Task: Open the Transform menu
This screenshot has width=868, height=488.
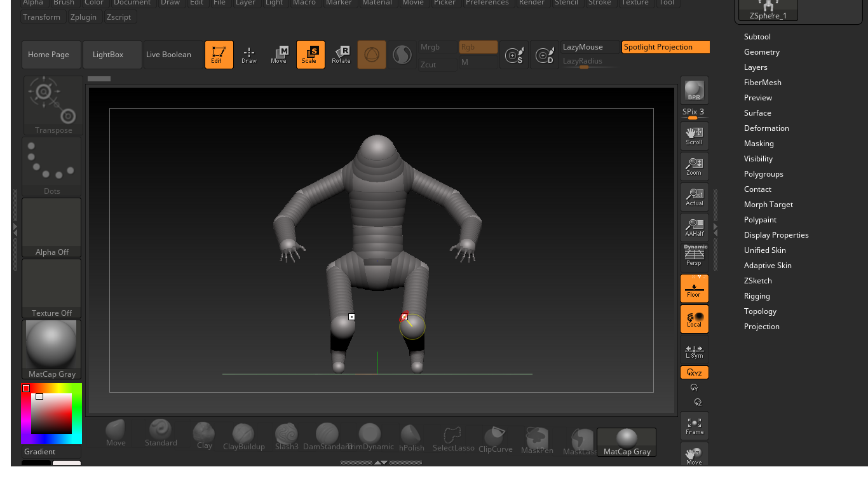Action: pyautogui.click(x=41, y=17)
